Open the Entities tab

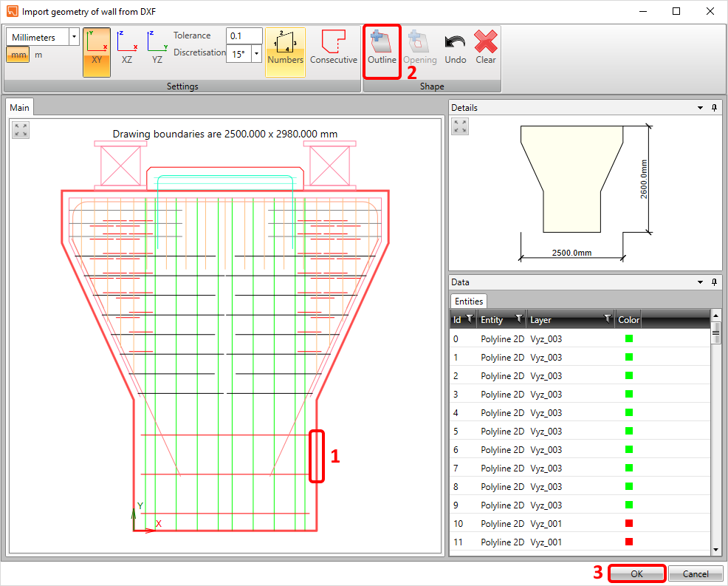(x=469, y=301)
